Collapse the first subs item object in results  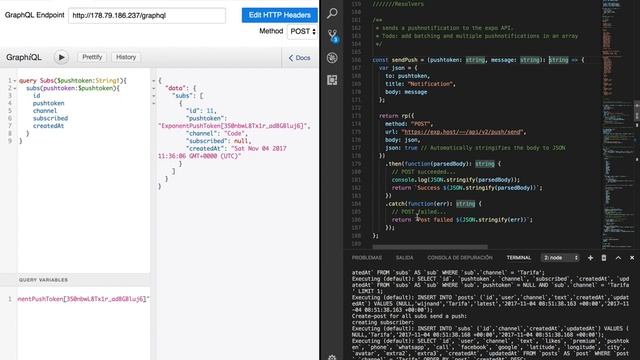coord(154,103)
